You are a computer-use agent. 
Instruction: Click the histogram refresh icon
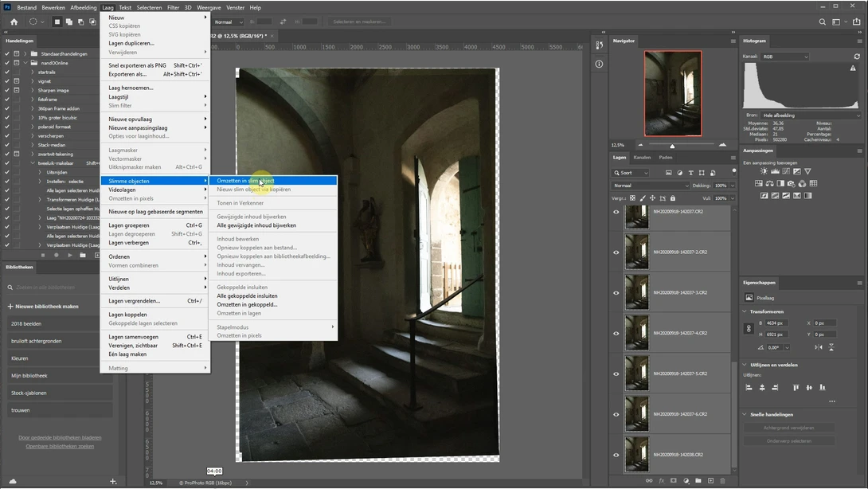coord(857,57)
